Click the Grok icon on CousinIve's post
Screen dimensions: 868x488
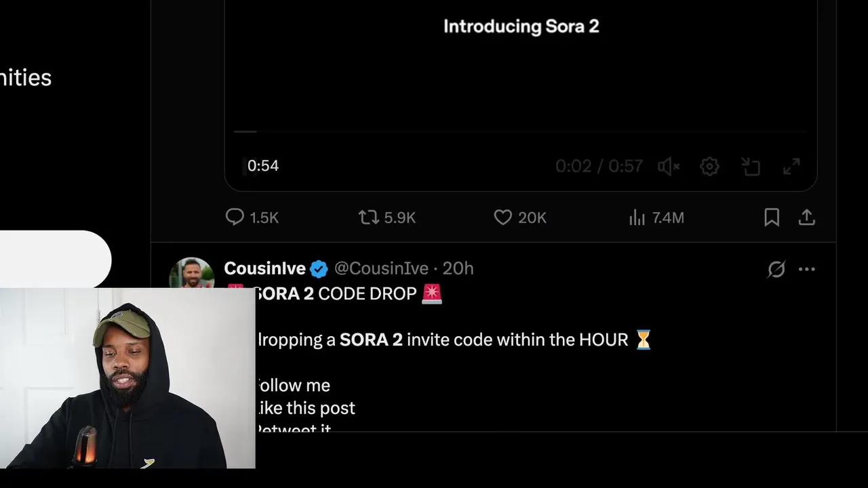[x=776, y=269]
